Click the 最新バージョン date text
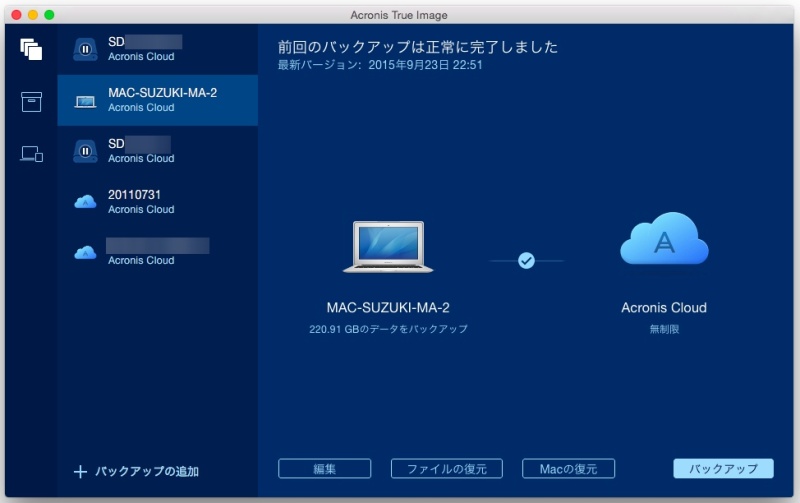800x503 pixels. tap(380, 65)
